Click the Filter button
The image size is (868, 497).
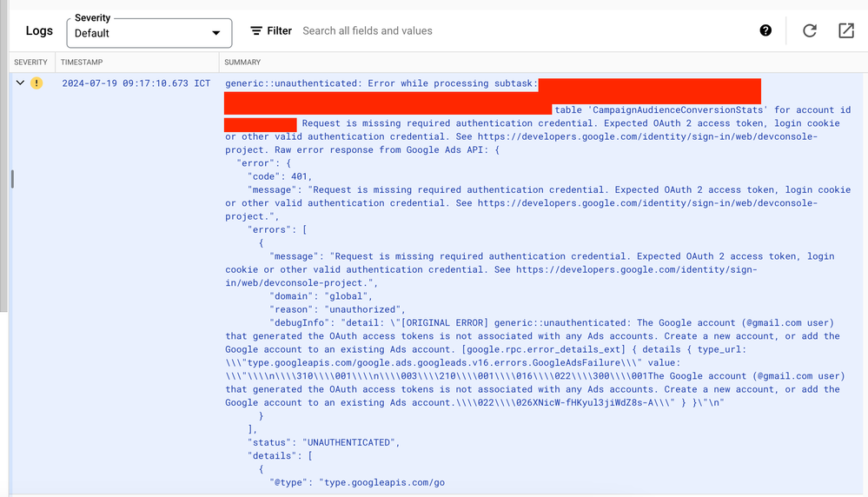pos(271,31)
